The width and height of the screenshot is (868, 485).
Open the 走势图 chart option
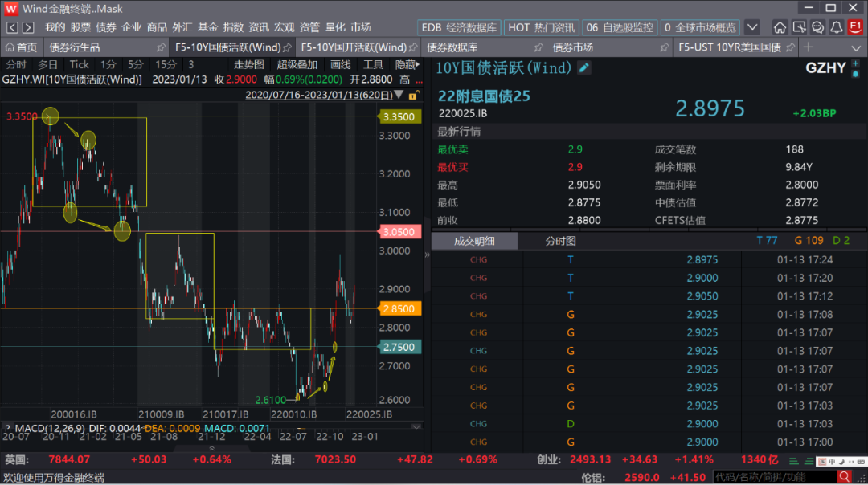(x=249, y=65)
